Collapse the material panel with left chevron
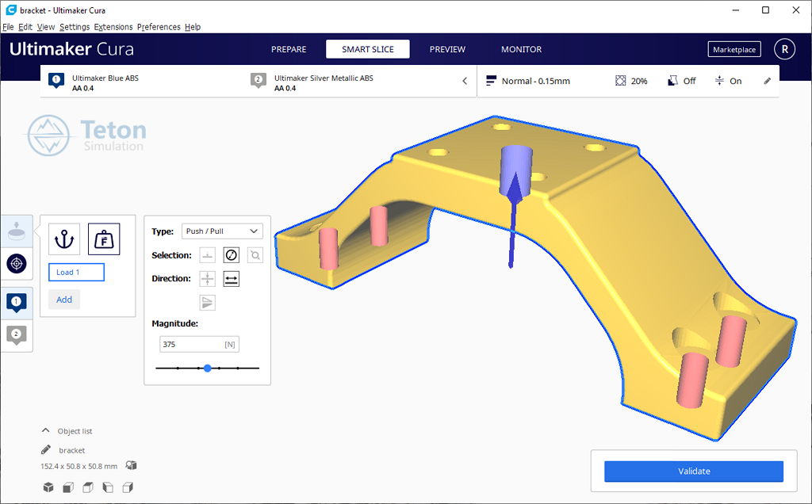 [x=465, y=81]
